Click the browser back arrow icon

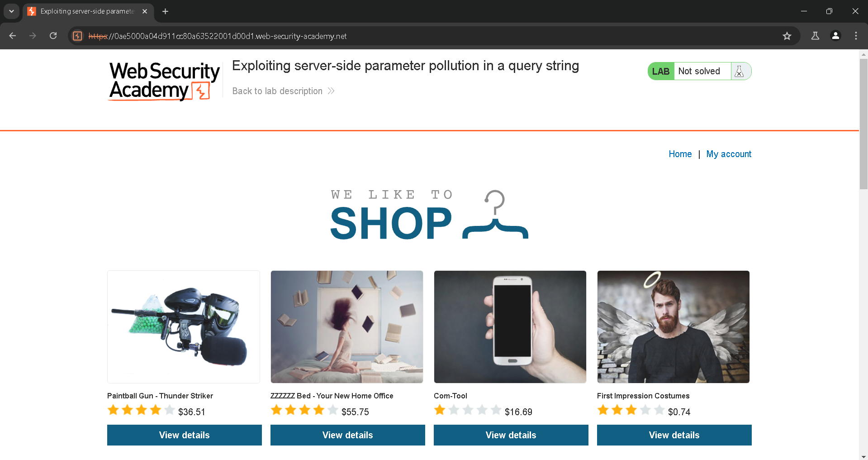[x=13, y=36]
